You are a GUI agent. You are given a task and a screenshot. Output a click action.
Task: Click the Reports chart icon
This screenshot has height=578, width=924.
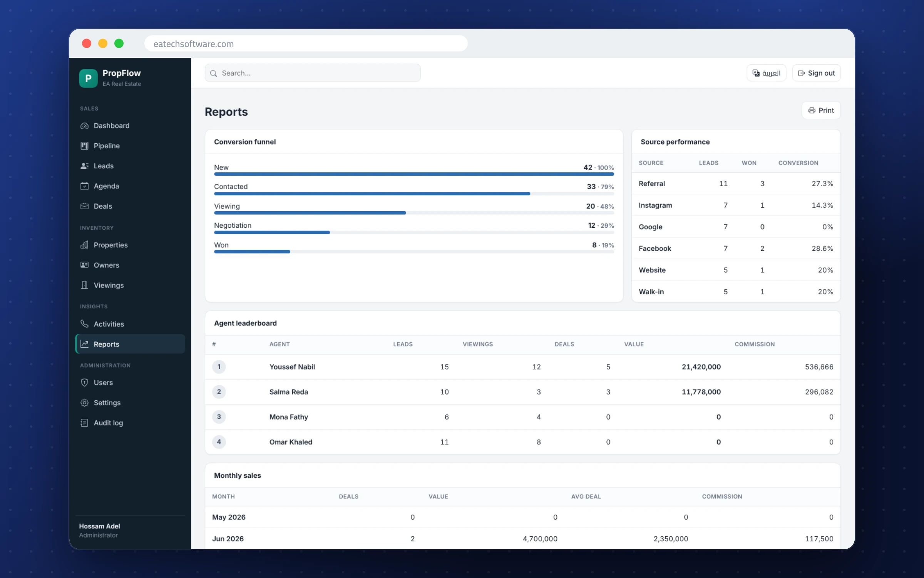click(84, 344)
